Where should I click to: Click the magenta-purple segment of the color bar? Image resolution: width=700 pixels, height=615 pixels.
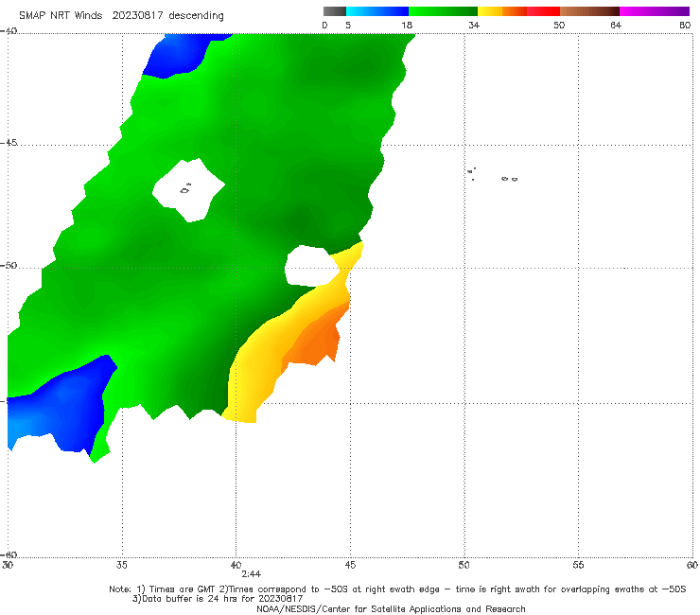click(x=655, y=11)
